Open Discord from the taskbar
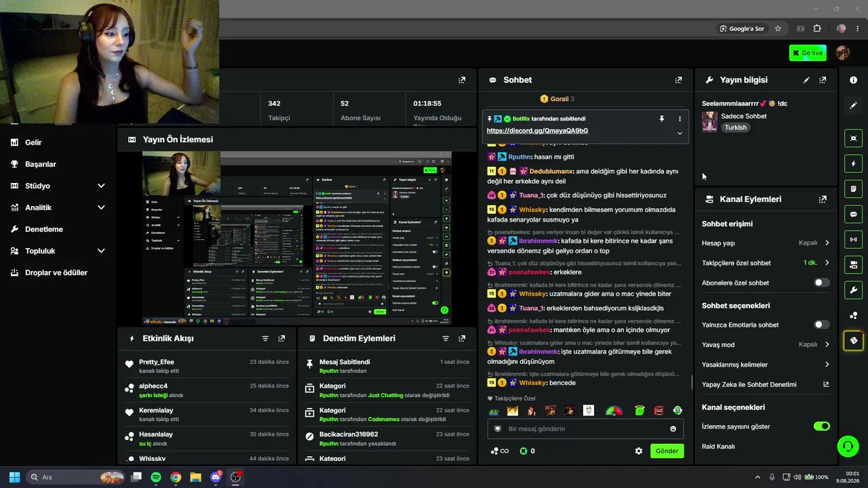868x488 pixels. [x=216, y=477]
